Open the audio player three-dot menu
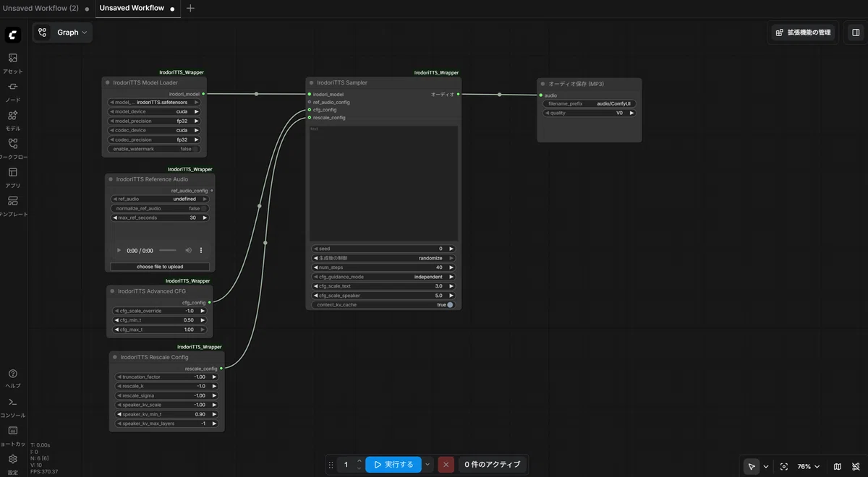The width and height of the screenshot is (868, 477). coord(201,251)
